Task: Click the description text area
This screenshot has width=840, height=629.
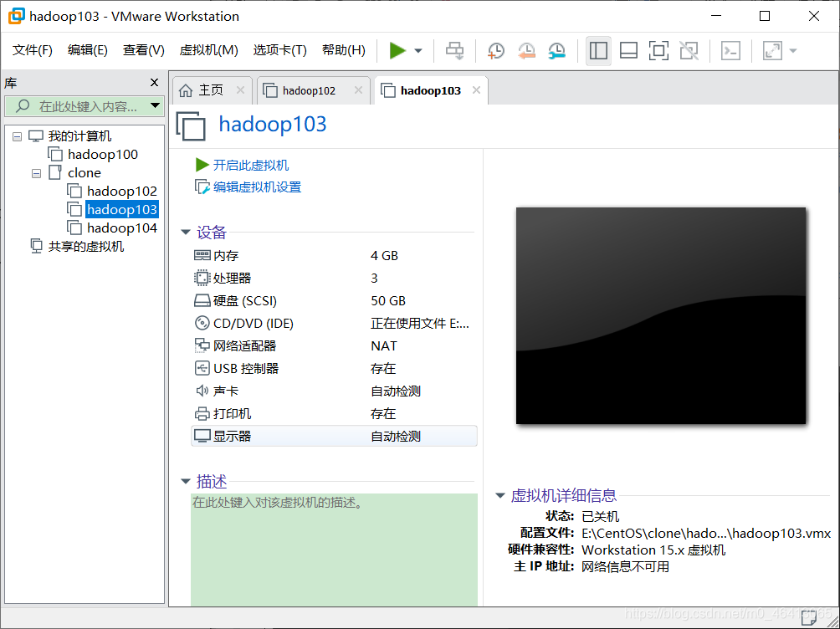Action: coord(334,550)
